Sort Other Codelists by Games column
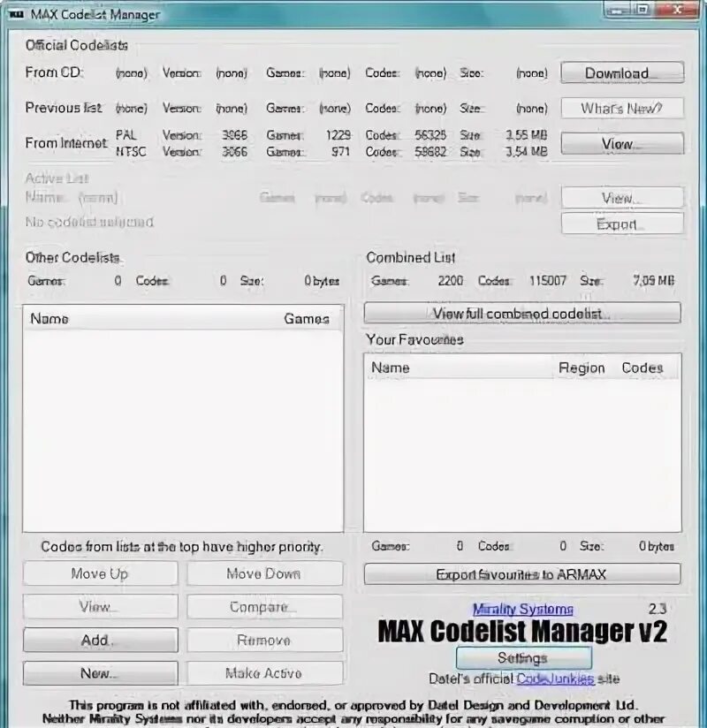707x728 pixels. [x=307, y=319]
